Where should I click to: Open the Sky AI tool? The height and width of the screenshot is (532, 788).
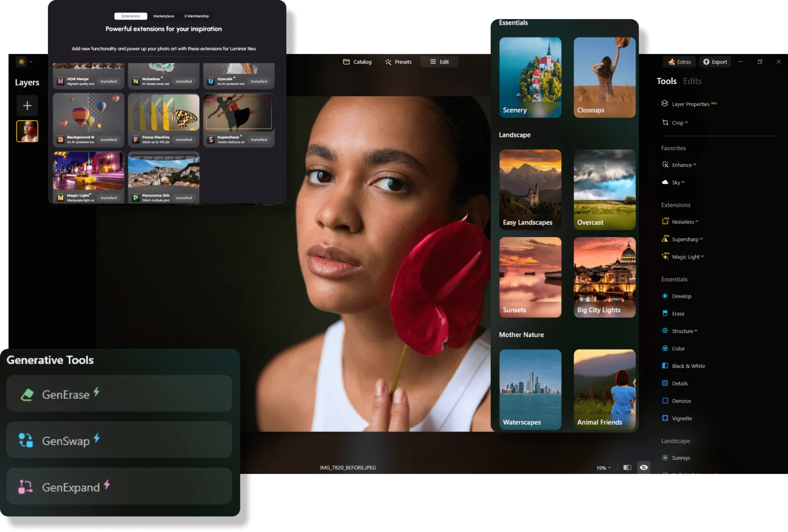click(675, 182)
